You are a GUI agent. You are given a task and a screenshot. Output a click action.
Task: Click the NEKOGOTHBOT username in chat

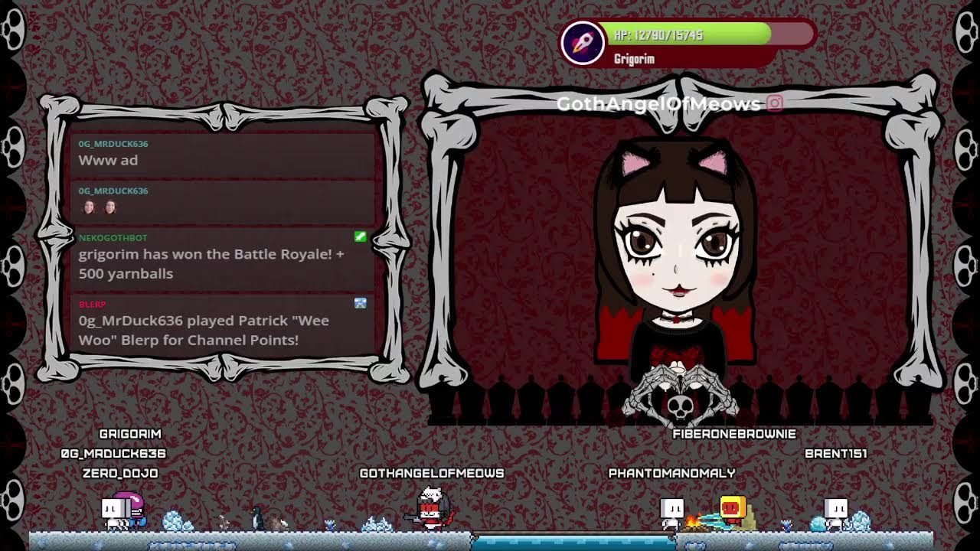pos(113,238)
